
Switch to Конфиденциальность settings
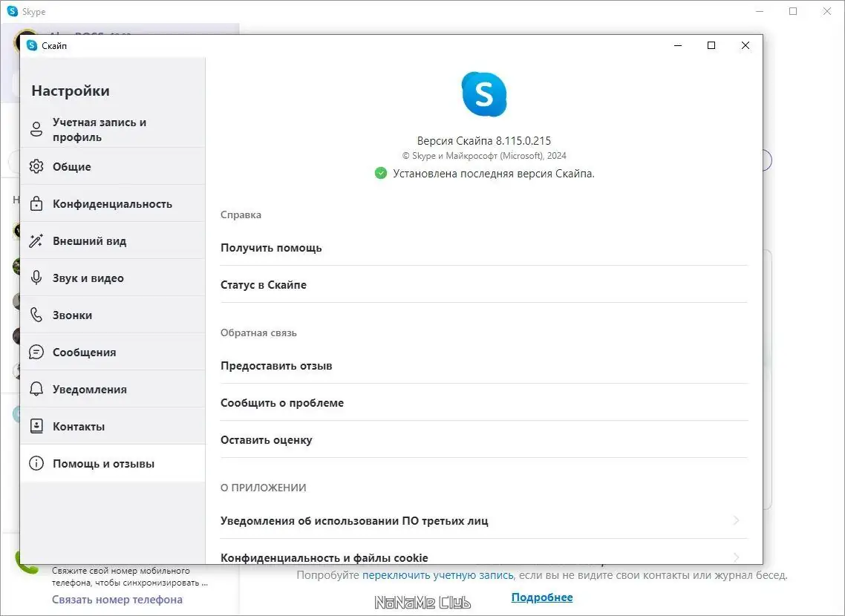click(113, 203)
